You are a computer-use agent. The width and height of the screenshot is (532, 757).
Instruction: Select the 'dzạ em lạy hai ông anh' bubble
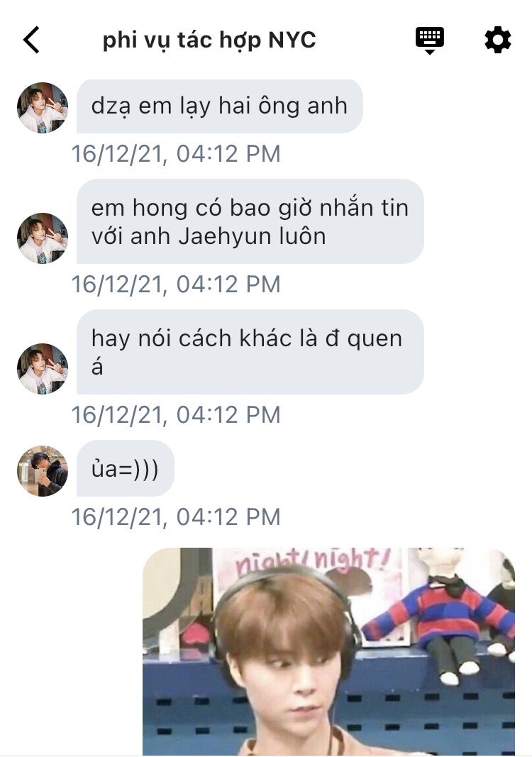click(x=220, y=106)
